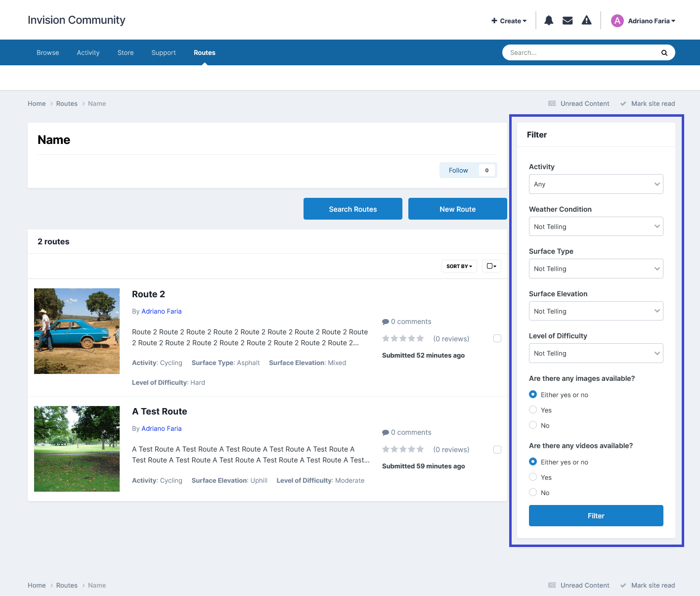The image size is (700, 596).
Task: Select Yes for images available
Action: tap(533, 410)
